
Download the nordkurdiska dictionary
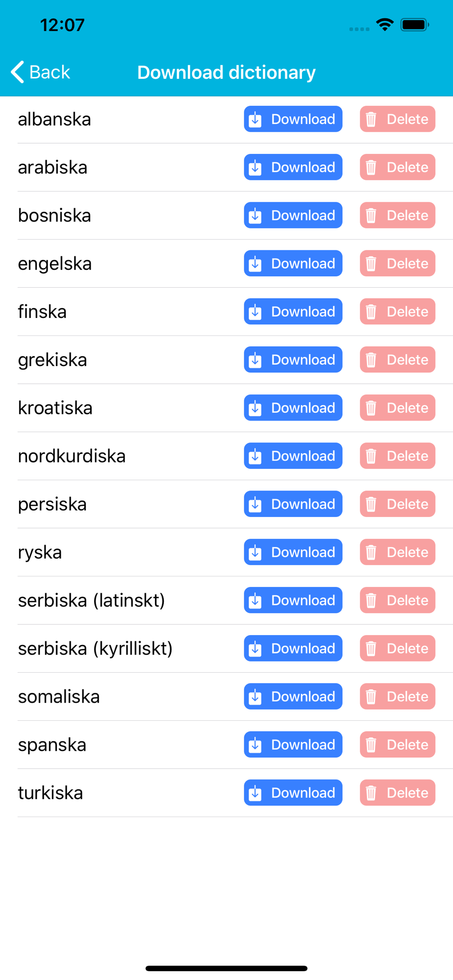pyautogui.click(x=293, y=456)
